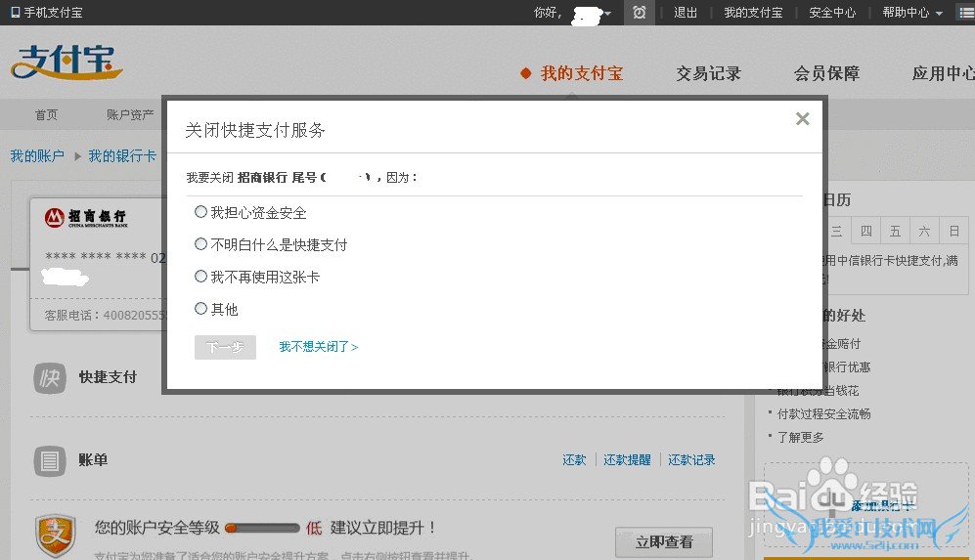Click the 五 weekday cell in calendar
The image size is (975, 560).
tap(896, 232)
